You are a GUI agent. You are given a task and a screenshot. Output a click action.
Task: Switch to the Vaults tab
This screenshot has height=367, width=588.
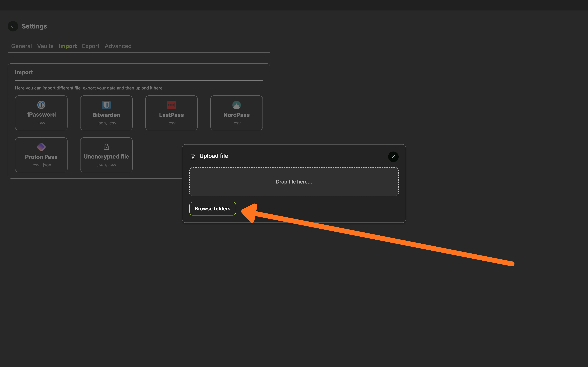[45, 46]
